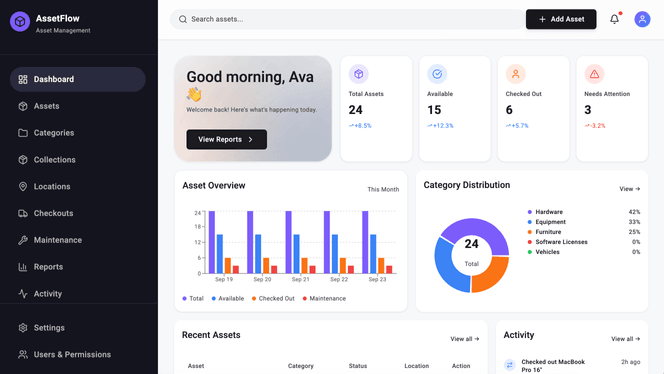
Task: Open Settings in sidebar
Action: [x=77, y=328]
